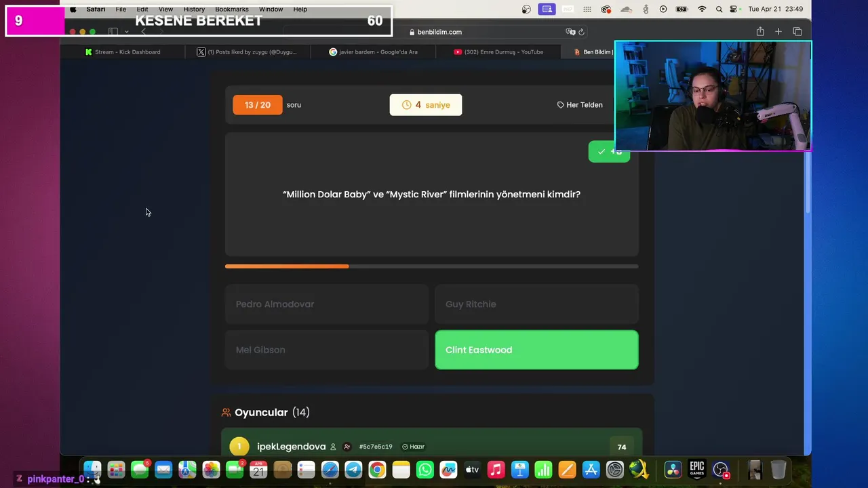Open Spotlight search in menu bar
The height and width of the screenshot is (488, 868).
[x=719, y=9]
